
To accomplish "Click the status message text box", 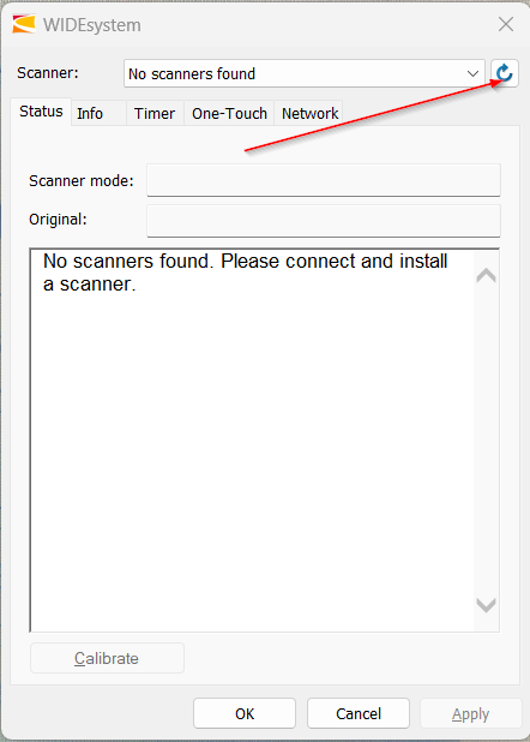I will click(x=252, y=440).
